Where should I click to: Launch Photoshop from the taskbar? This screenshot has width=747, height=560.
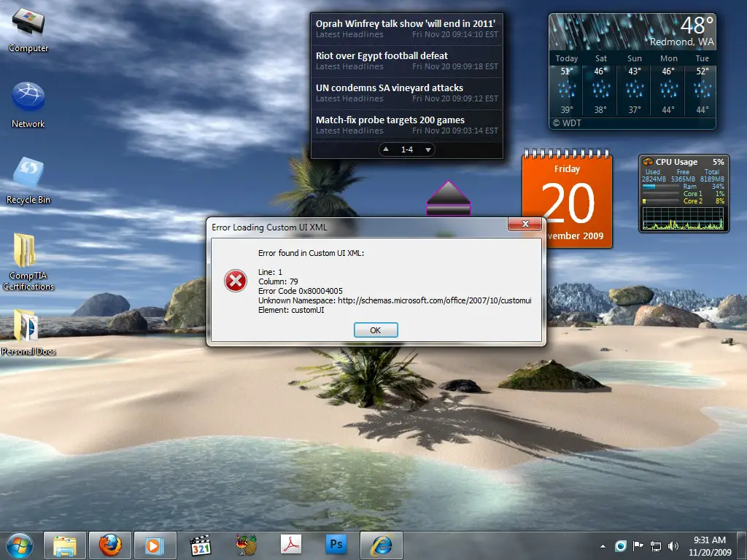pyautogui.click(x=336, y=545)
